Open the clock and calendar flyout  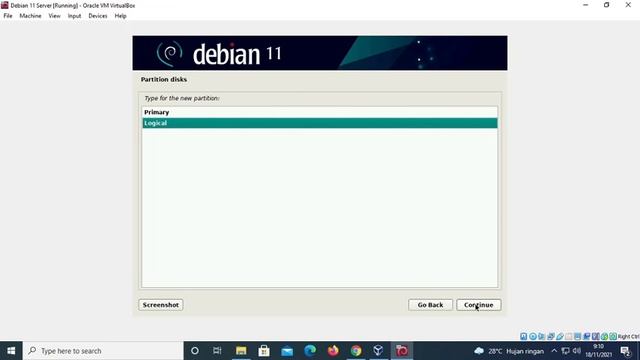click(x=599, y=351)
